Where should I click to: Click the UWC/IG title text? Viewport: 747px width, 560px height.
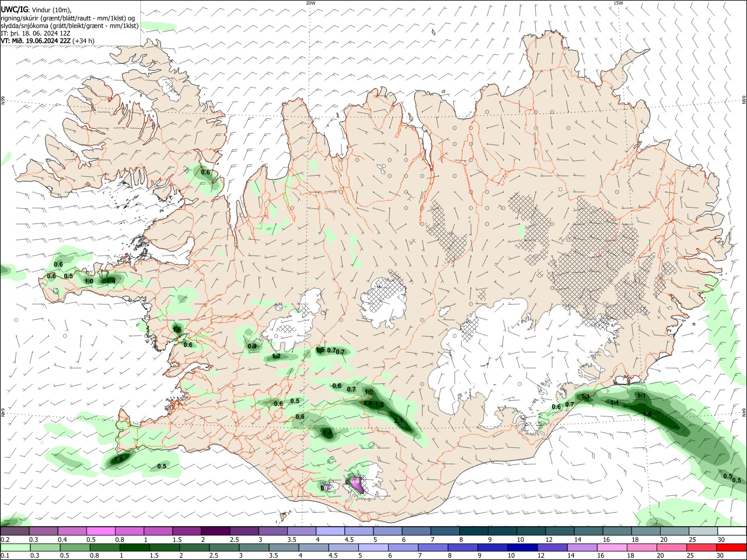15,9
